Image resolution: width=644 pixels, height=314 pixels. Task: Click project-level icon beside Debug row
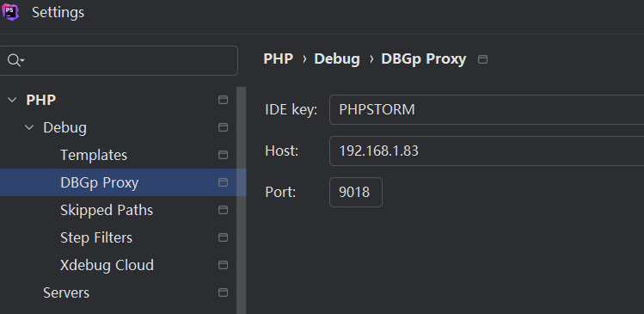tap(223, 127)
